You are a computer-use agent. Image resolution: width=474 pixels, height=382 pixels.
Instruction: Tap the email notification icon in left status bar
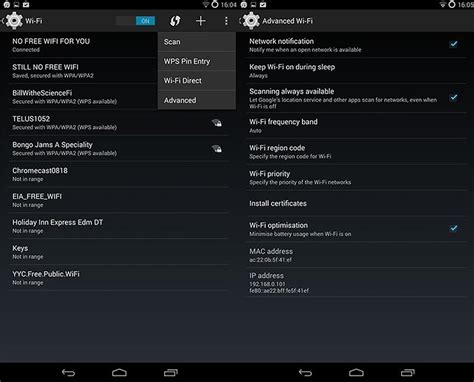26,4
